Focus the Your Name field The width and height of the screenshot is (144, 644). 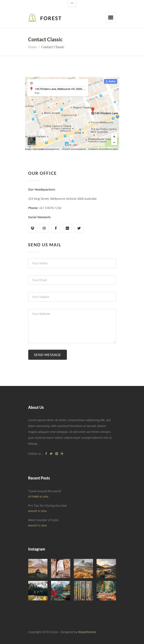coord(72,263)
